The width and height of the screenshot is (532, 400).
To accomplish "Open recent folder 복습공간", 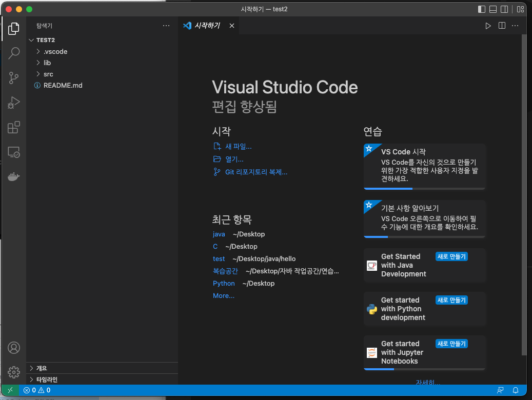I will [225, 271].
